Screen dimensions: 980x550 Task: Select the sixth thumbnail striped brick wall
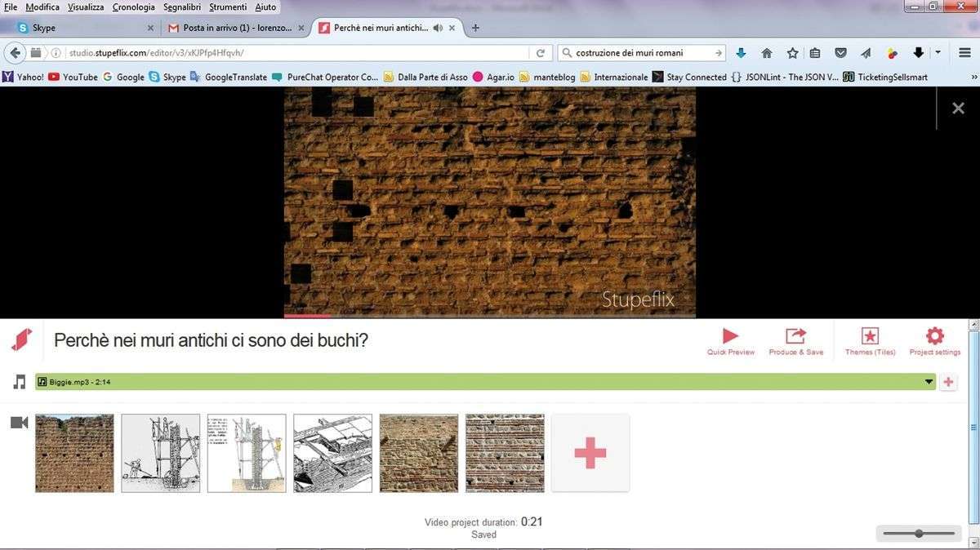[x=505, y=453]
